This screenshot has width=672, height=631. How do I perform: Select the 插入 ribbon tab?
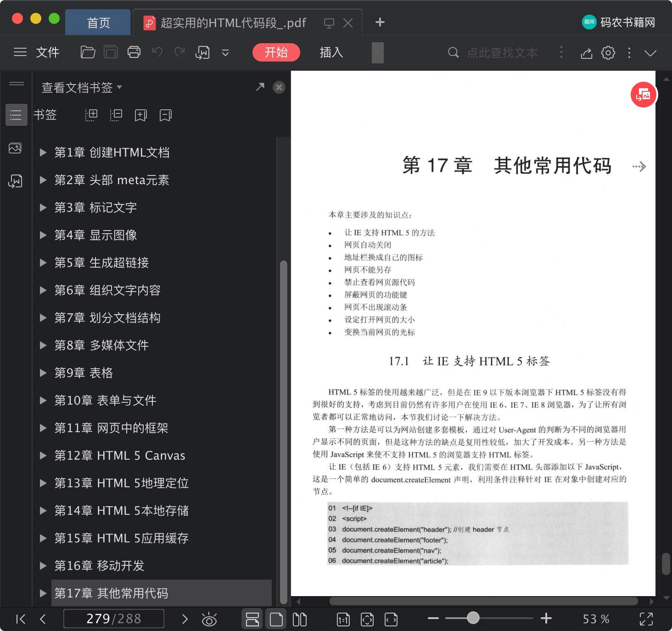pos(331,52)
